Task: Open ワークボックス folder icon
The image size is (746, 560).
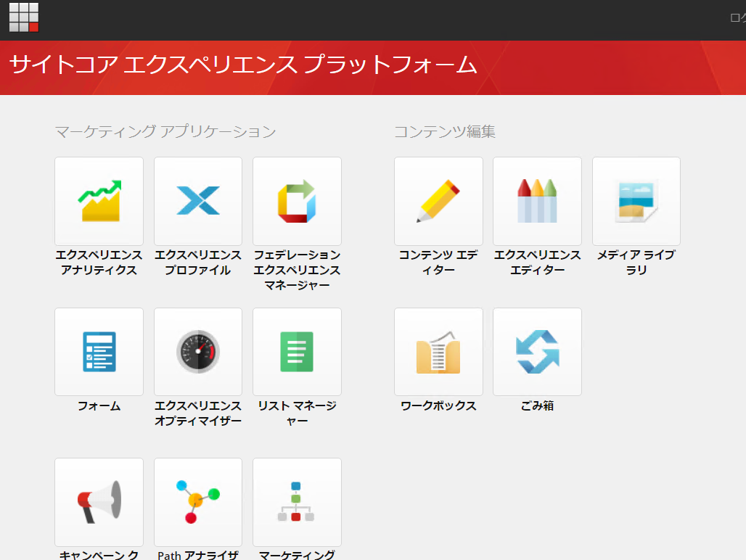Action: coord(438,352)
